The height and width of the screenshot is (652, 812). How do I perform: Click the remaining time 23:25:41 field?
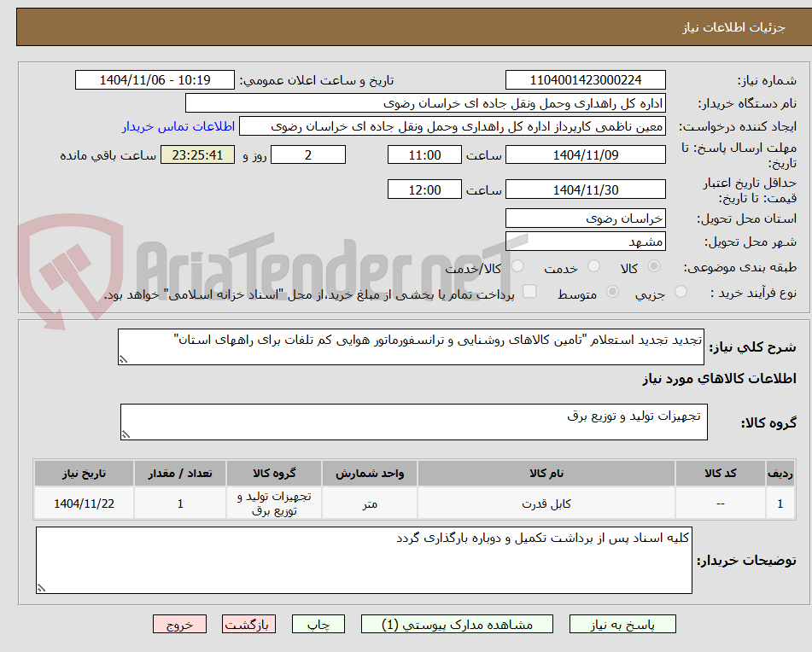[197, 154]
